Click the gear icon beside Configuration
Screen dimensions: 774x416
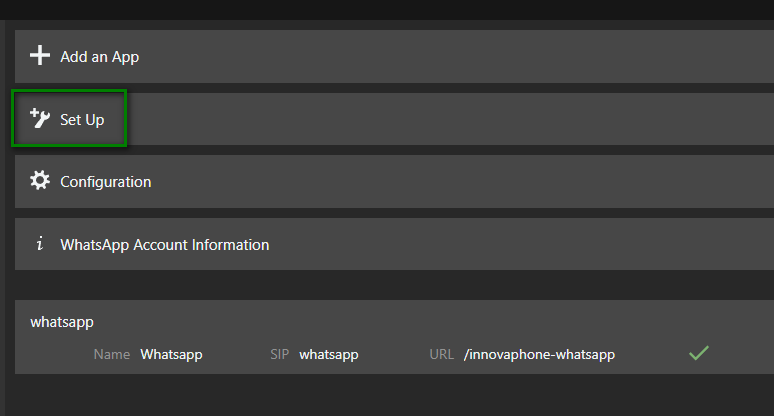(39, 181)
